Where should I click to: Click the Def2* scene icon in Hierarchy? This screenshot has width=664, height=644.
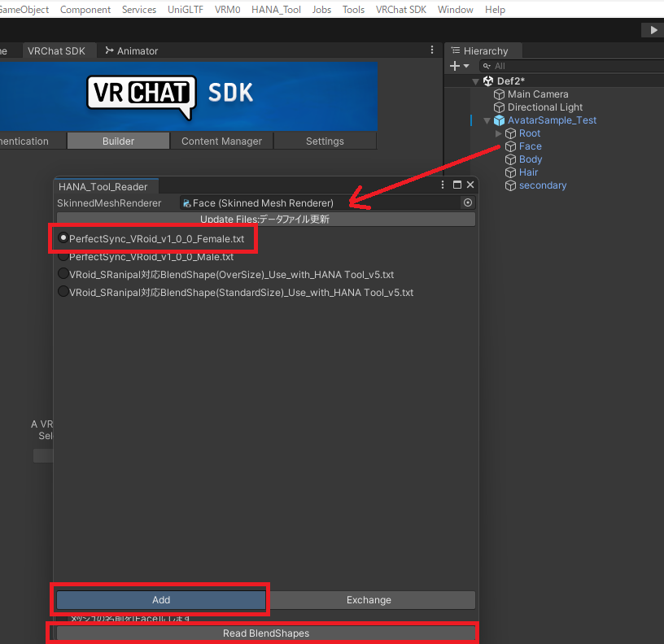(x=489, y=80)
